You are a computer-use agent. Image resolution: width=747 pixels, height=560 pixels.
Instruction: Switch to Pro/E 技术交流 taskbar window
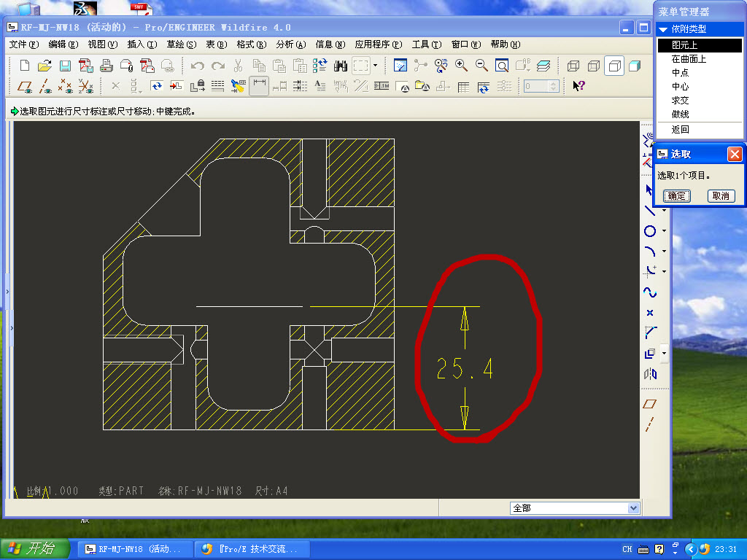tap(252, 549)
